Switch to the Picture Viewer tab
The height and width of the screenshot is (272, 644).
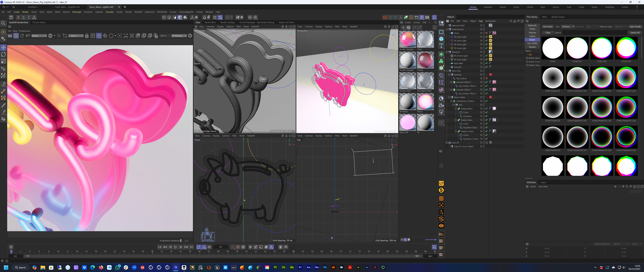(x=39, y=23)
